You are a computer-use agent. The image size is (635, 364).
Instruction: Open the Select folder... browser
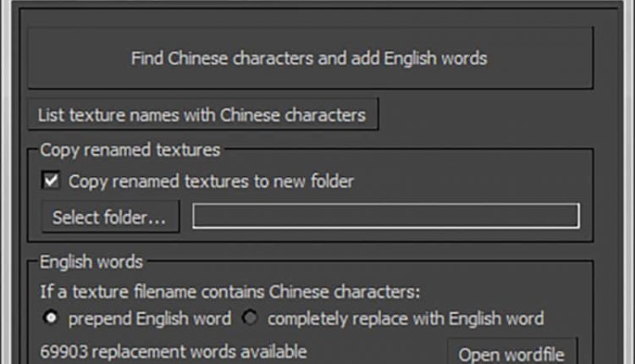[x=110, y=218]
